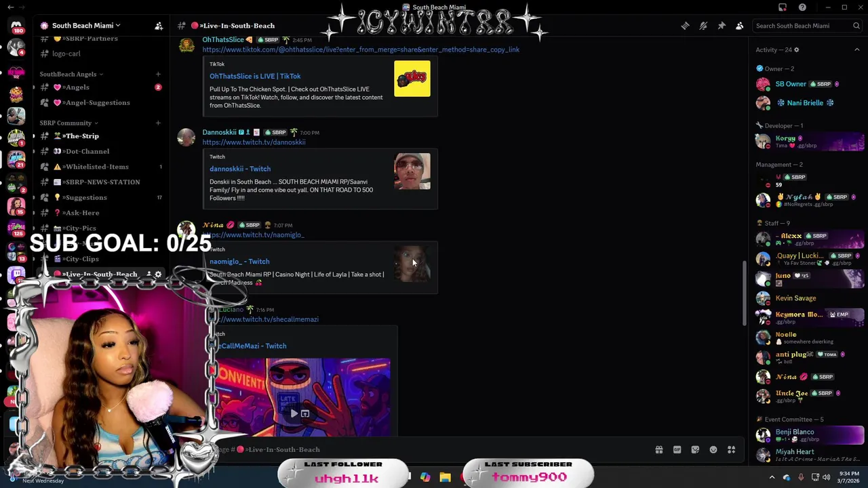Open the Threads icon in channel header
This screenshot has height=488, width=868.
686,26
